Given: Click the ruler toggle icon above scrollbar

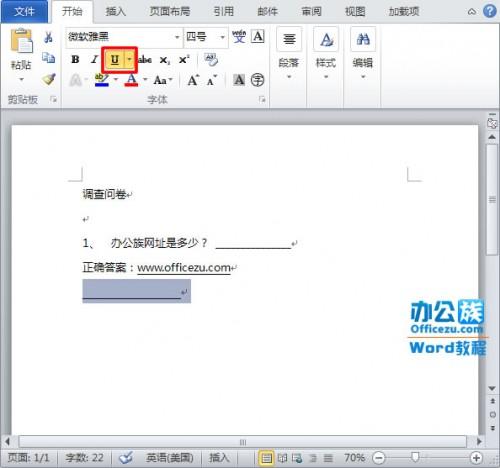Looking at the screenshot, I should (492, 123).
